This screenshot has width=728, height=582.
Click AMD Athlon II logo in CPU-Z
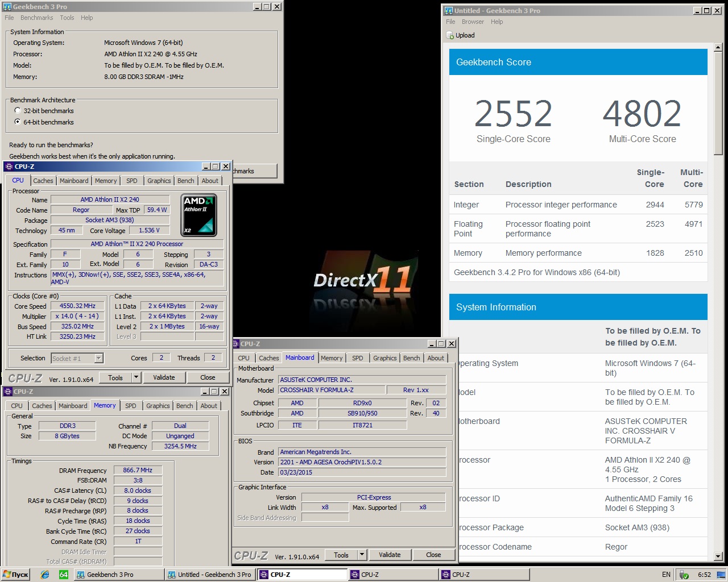pyautogui.click(x=198, y=215)
